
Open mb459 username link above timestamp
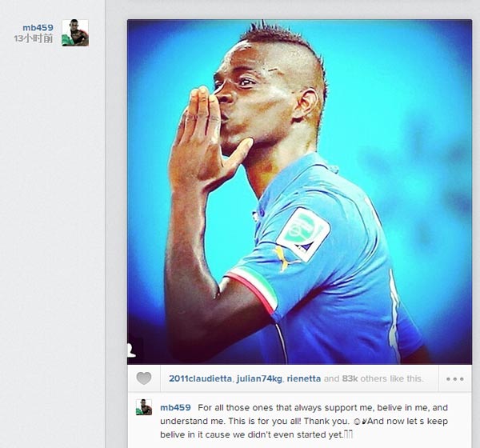point(38,27)
